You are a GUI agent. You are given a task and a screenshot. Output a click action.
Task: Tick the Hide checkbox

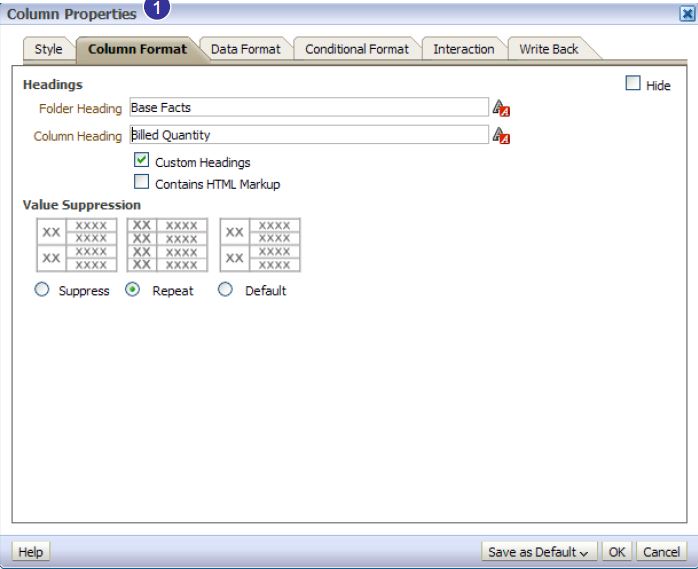633,83
